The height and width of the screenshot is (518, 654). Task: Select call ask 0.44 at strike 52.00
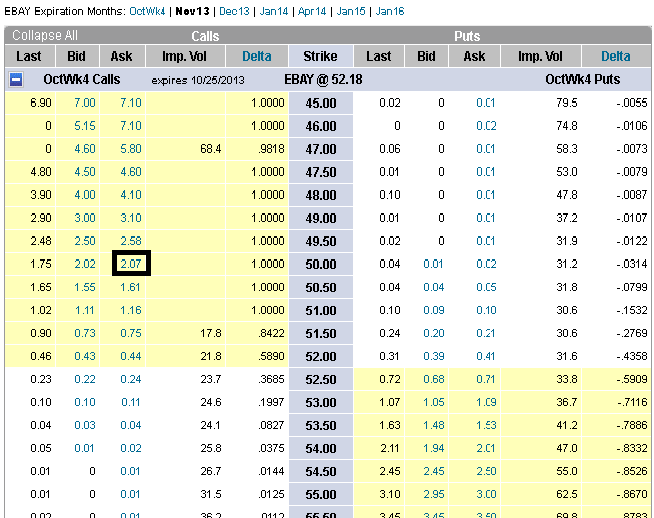[x=131, y=356]
